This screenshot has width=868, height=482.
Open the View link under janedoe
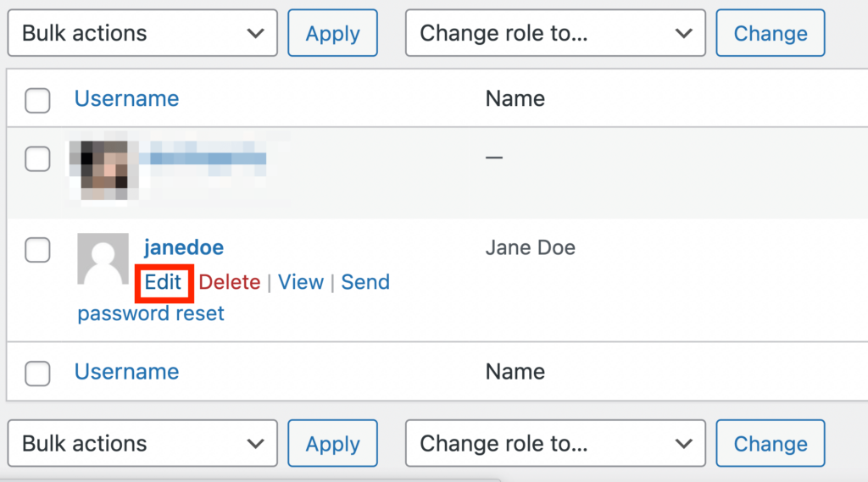[301, 282]
